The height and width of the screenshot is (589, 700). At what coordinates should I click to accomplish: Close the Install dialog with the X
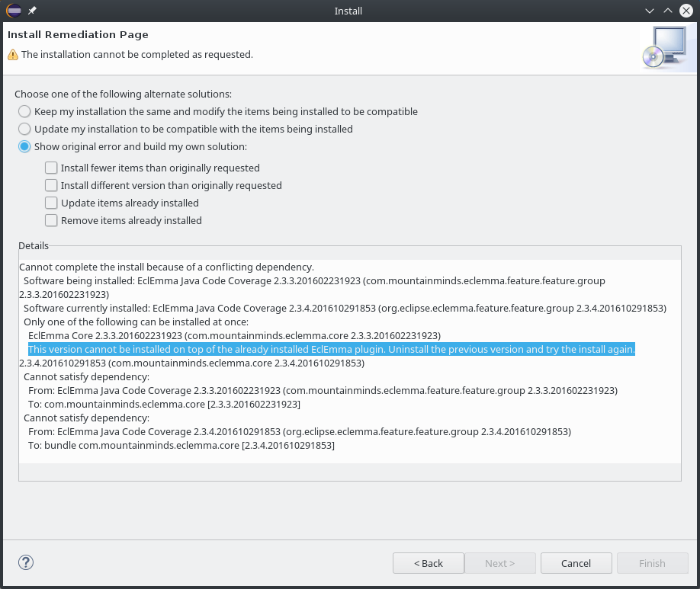click(x=686, y=11)
